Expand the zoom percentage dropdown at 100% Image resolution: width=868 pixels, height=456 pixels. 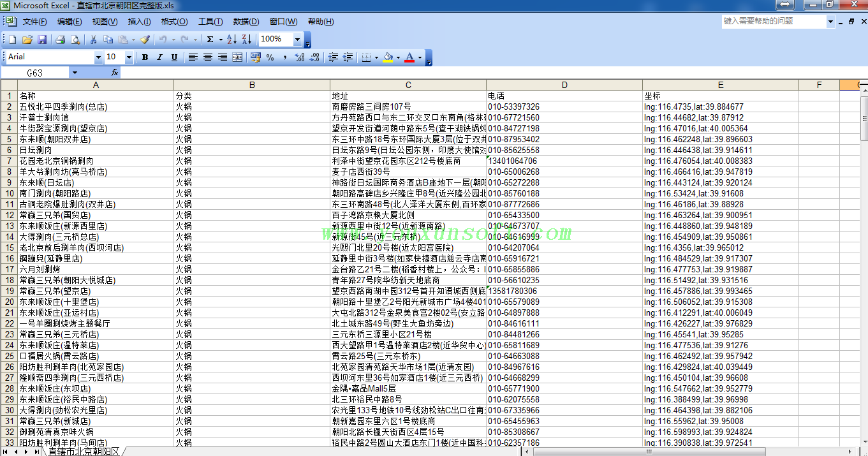[297, 40]
